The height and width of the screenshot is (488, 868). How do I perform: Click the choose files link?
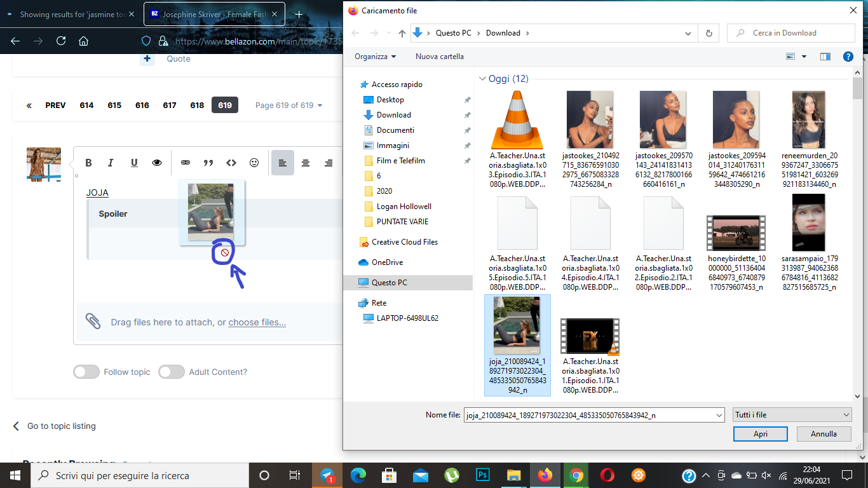click(257, 322)
